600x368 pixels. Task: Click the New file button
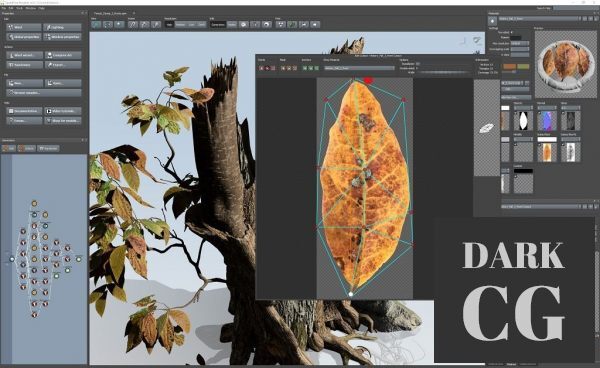24,83
